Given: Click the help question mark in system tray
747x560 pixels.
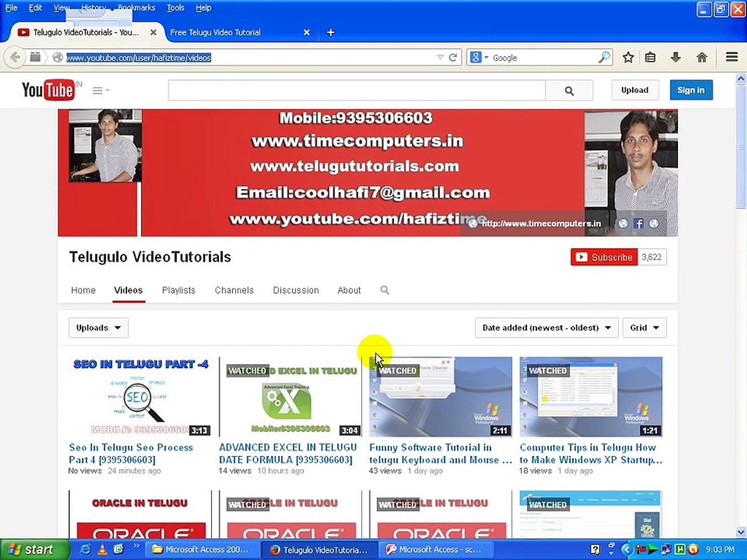Looking at the screenshot, I should [x=596, y=549].
